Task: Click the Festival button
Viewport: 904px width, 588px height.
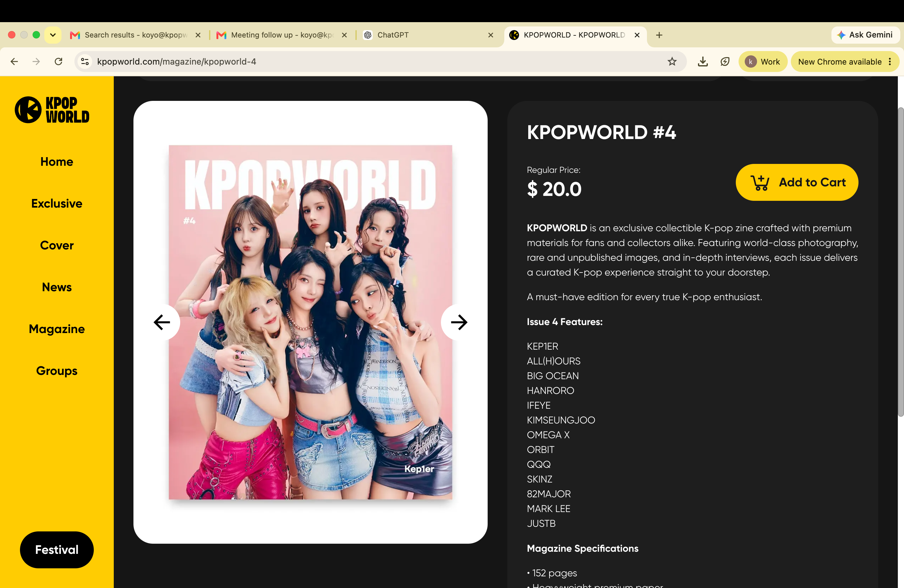Action: (x=57, y=550)
